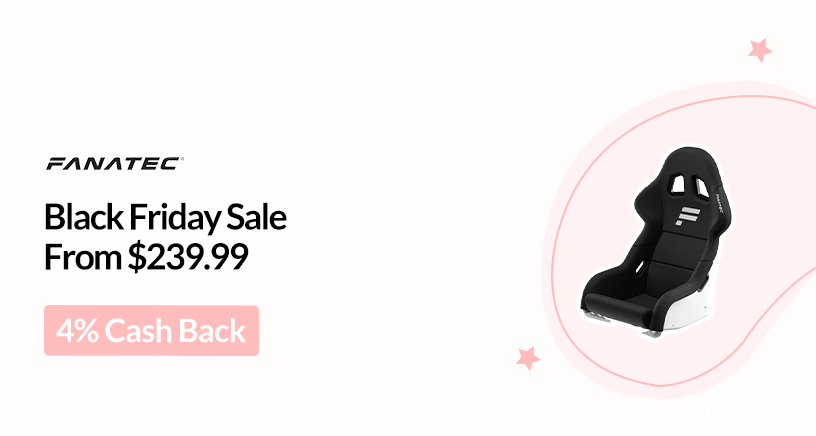Click the F emblem on the seat backrest
The width and height of the screenshot is (816, 436).
pos(688,215)
